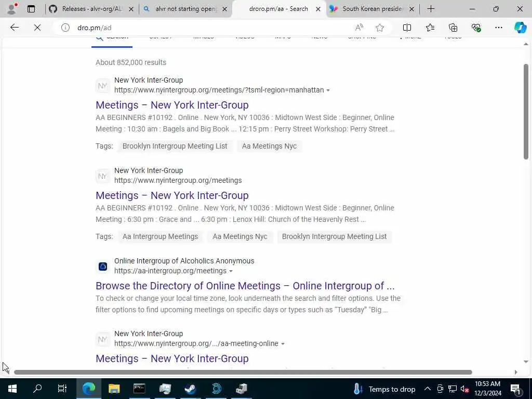The width and height of the screenshot is (532, 399).
Task: Click Microsoft Edge taskbar icon
Action: point(89,389)
